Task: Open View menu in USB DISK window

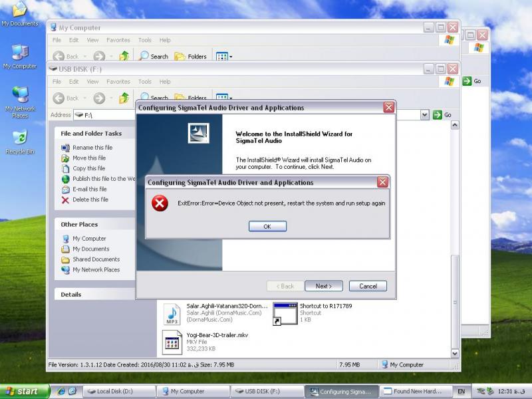Action: point(92,82)
